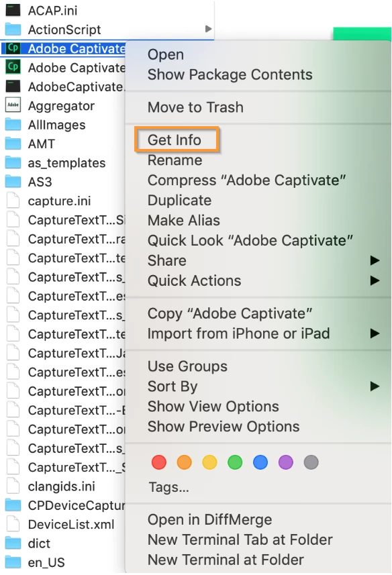Select the "en_US" folder name
The width and height of the screenshot is (392, 575).
[x=46, y=563]
